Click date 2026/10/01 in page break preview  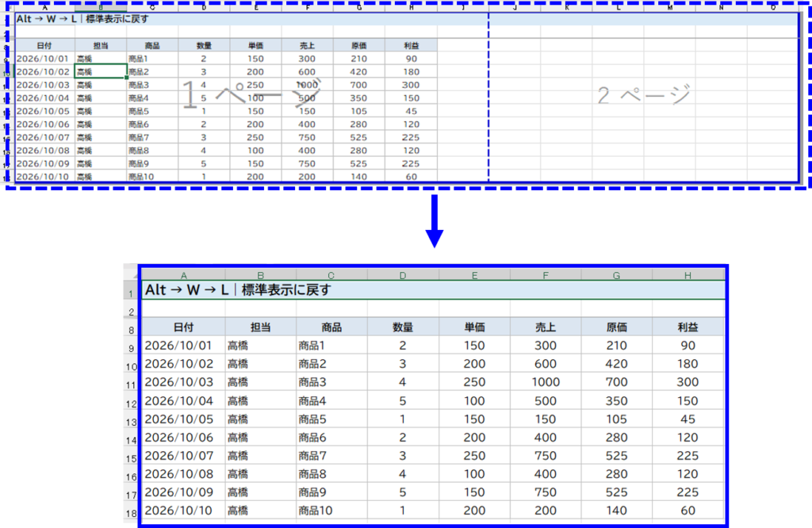point(44,59)
